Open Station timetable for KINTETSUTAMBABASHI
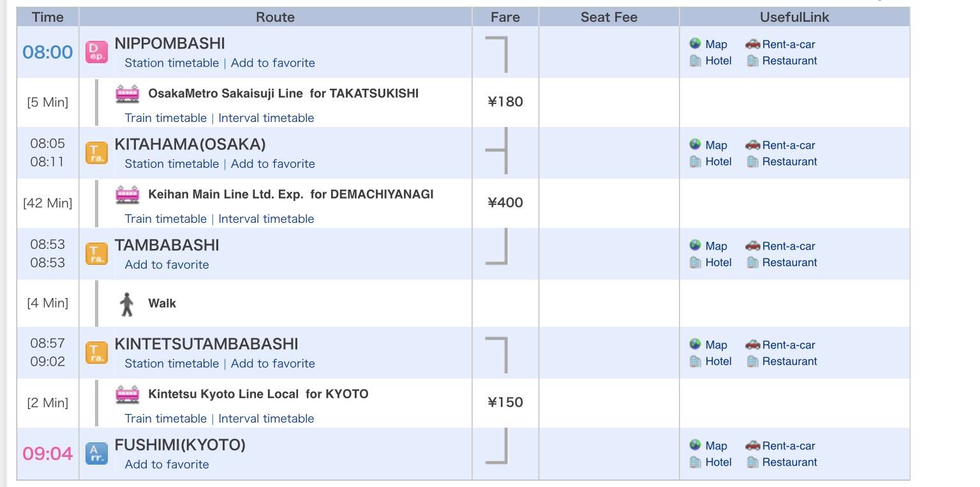 [172, 363]
